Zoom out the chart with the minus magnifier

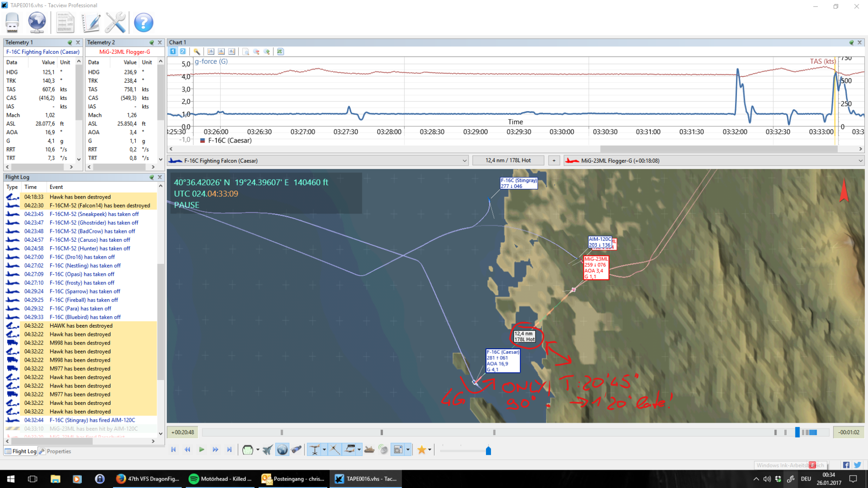pos(257,51)
